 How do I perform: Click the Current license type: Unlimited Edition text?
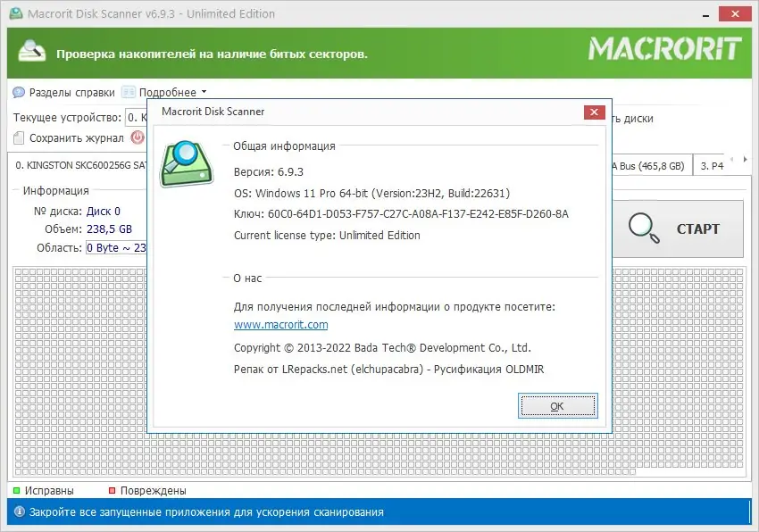(327, 236)
